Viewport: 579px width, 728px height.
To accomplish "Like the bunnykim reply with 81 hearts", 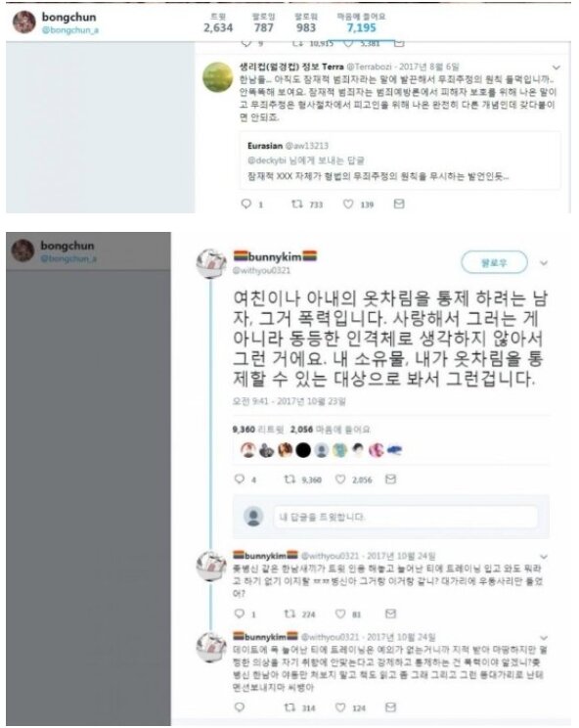I will (x=340, y=614).
